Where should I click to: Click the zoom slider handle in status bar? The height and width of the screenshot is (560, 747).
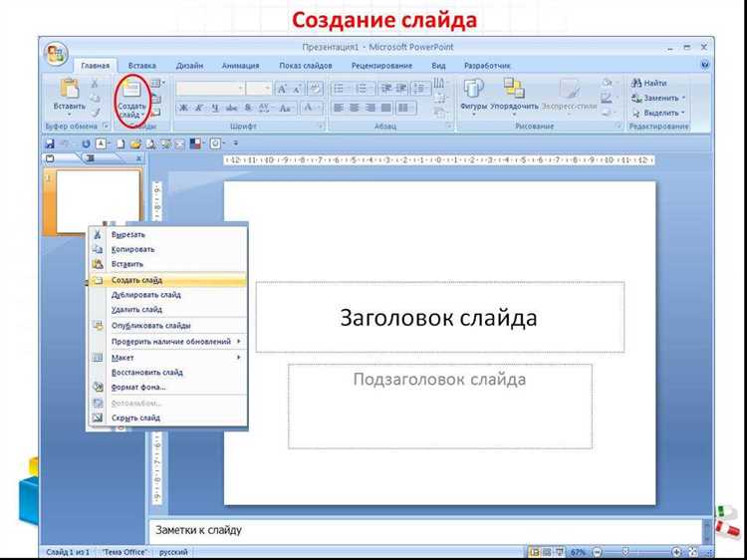(x=626, y=552)
